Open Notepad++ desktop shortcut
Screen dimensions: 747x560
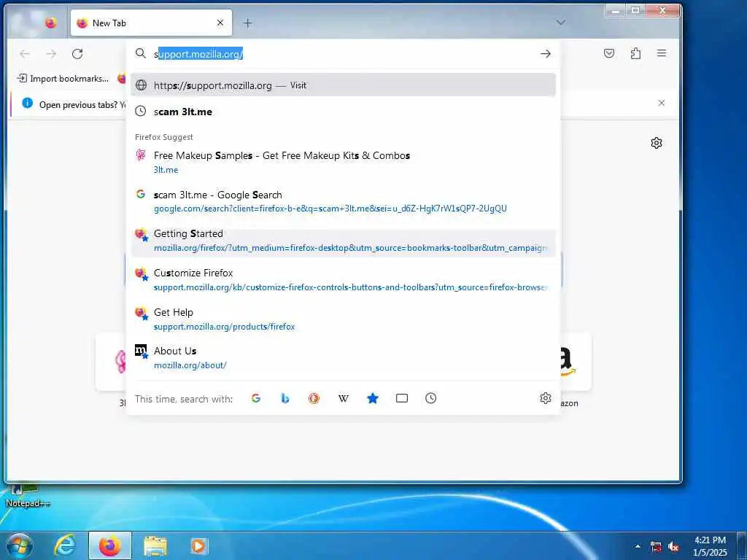click(x=27, y=495)
